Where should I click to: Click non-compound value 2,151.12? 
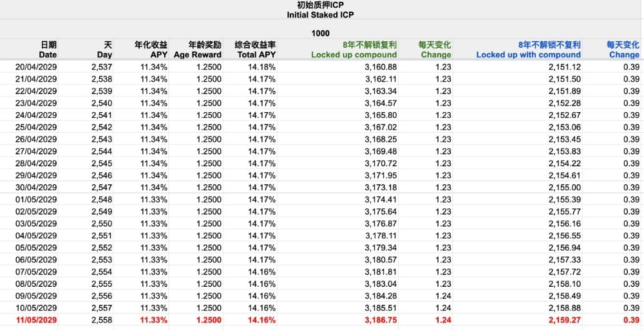(x=565, y=67)
